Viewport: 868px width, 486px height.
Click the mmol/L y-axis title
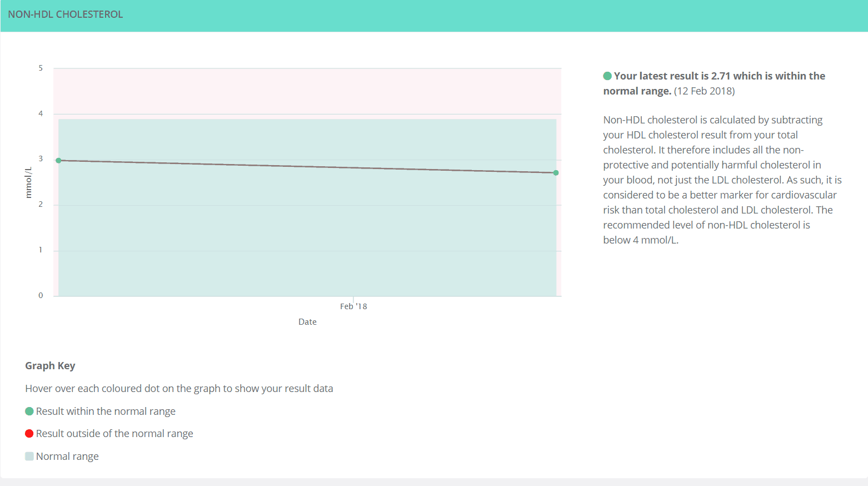28,182
